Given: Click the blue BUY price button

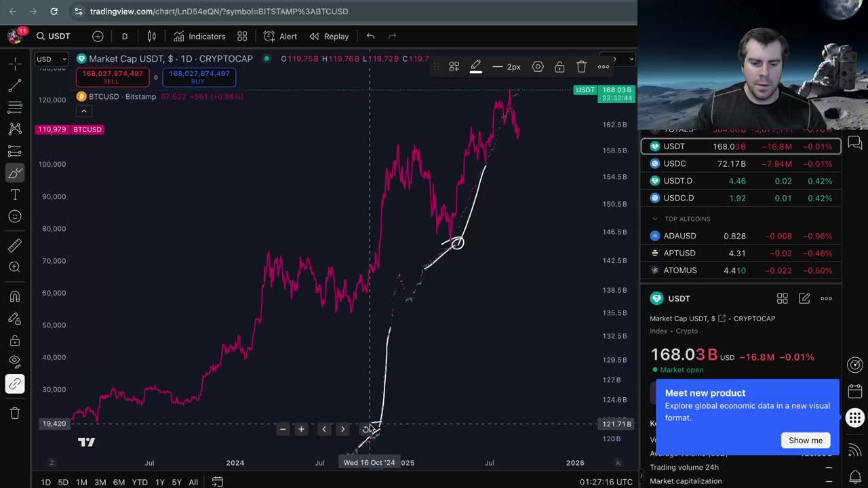Looking at the screenshot, I should click(199, 77).
